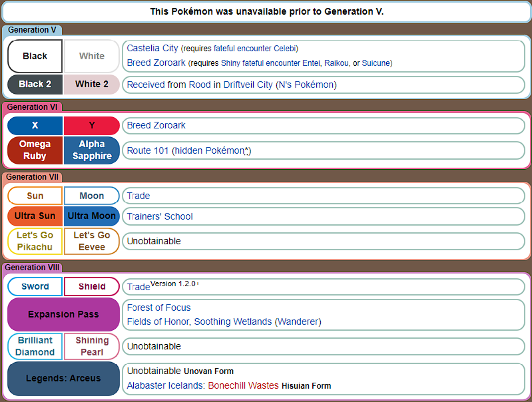Click the Received link in Black 2 row

coord(146,85)
